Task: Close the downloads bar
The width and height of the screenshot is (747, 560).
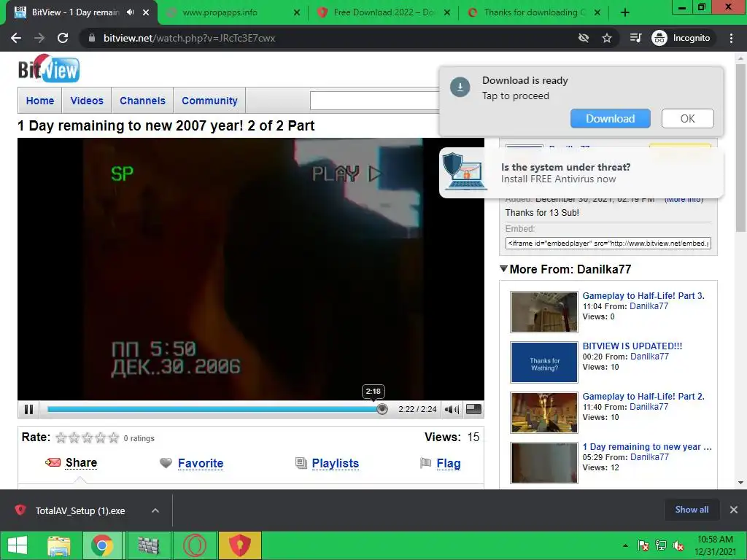Action: point(734,510)
